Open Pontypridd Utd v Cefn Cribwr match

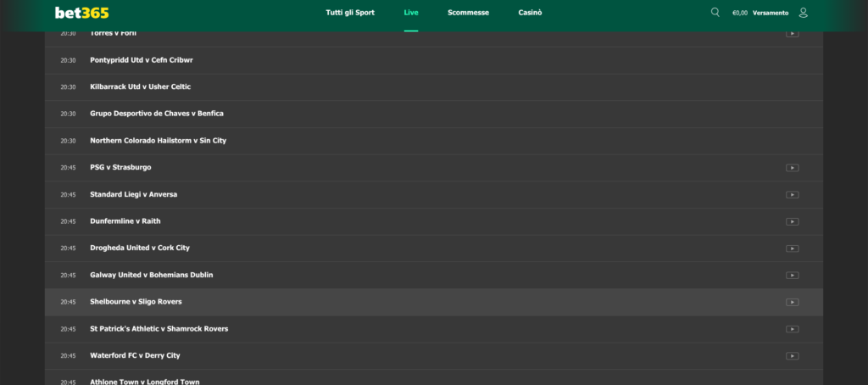point(142,60)
